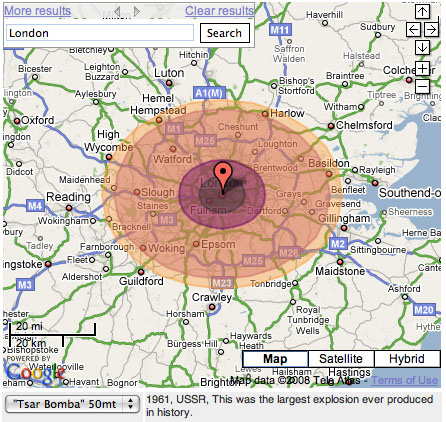Open the "Tsar Bomba" 50mt dropdown

point(72,404)
